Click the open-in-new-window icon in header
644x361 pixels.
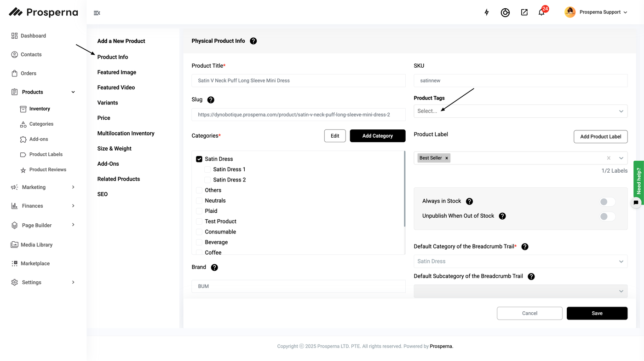point(524,12)
